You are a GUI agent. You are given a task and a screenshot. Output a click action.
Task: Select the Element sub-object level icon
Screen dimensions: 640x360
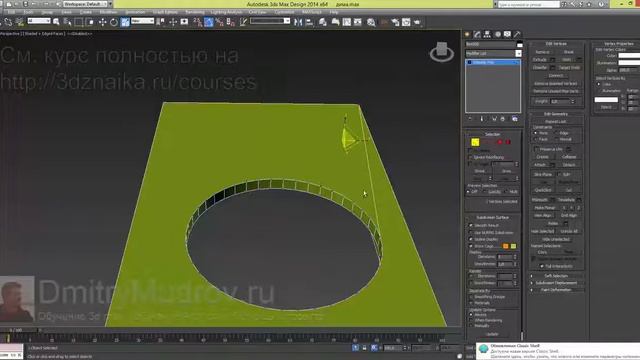(508, 142)
